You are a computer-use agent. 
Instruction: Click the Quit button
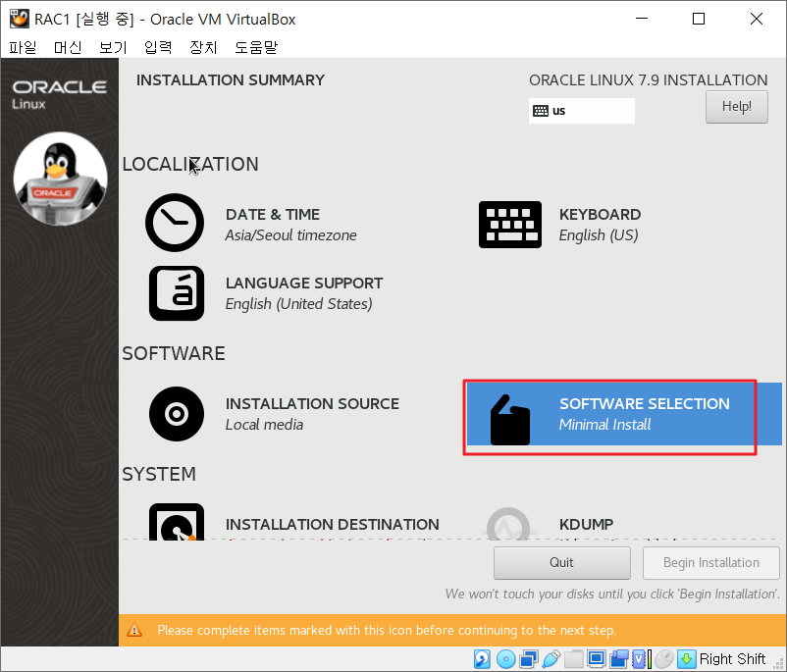click(561, 562)
